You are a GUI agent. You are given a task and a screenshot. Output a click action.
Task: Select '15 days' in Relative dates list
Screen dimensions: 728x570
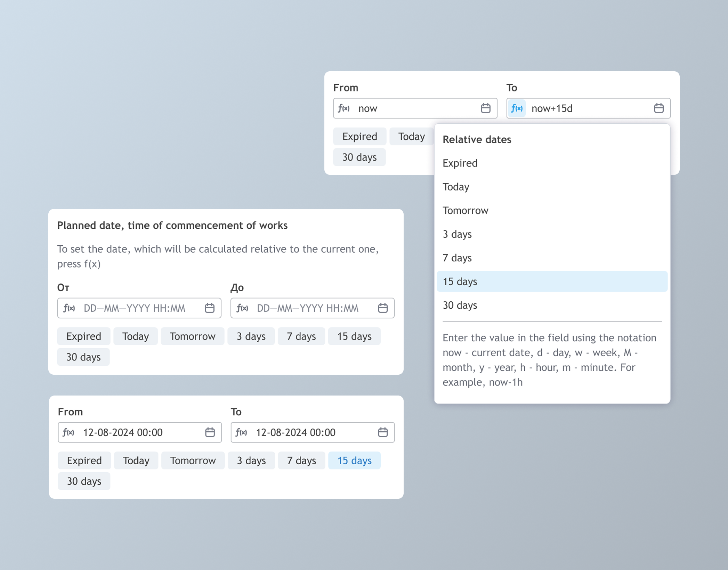pos(552,282)
